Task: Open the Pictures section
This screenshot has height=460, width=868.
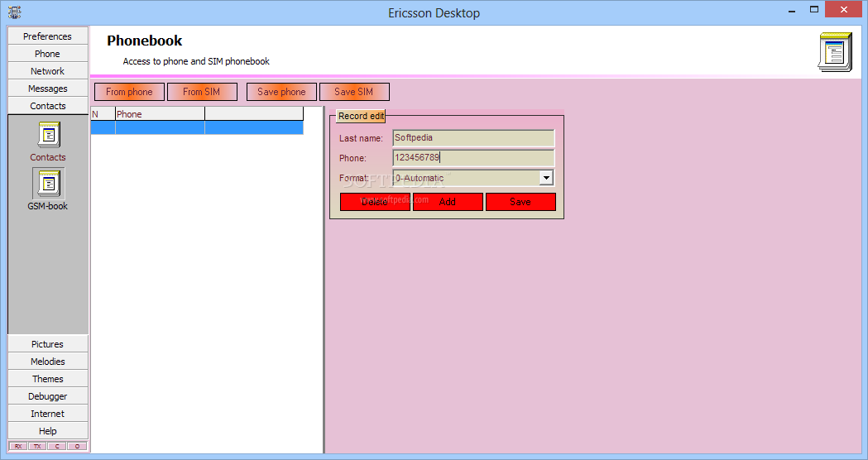Action: [x=48, y=343]
